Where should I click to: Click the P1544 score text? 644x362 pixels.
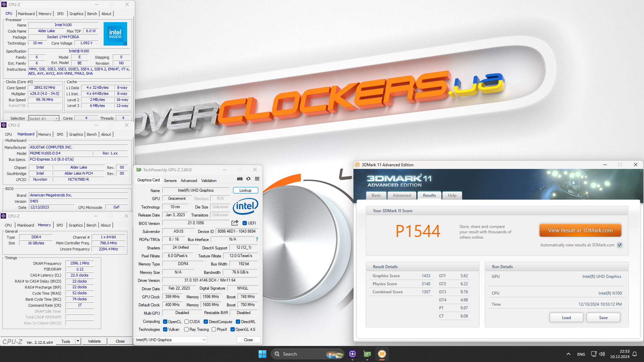coord(418,231)
